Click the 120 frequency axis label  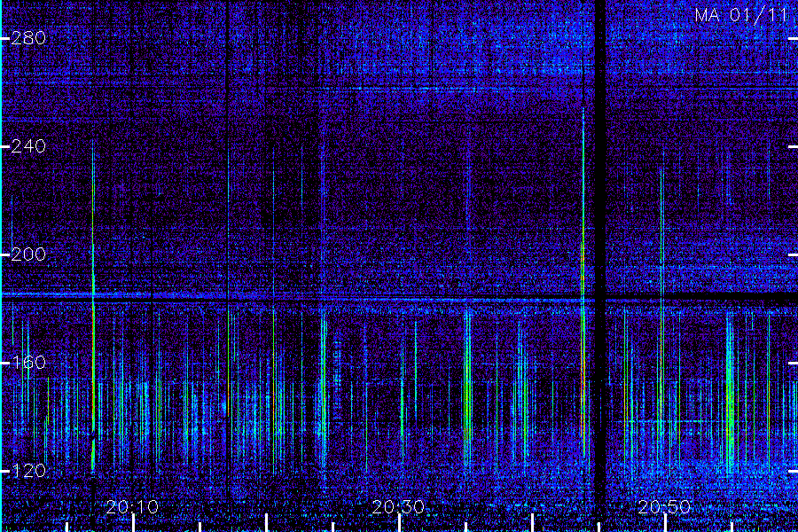[28, 471]
